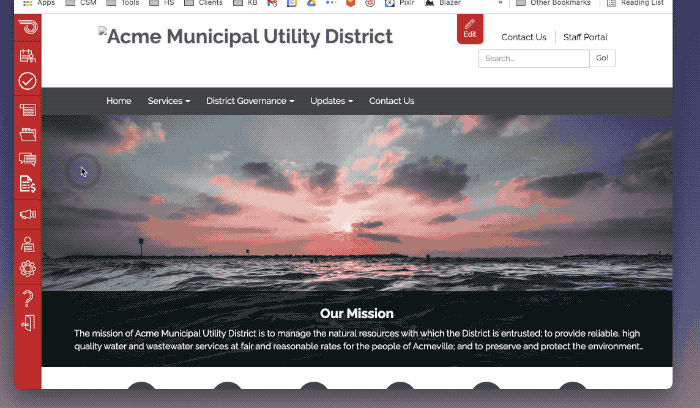The width and height of the screenshot is (700, 408).
Task: Show hidden bookmarks with the chevron
Action: [x=500, y=3]
